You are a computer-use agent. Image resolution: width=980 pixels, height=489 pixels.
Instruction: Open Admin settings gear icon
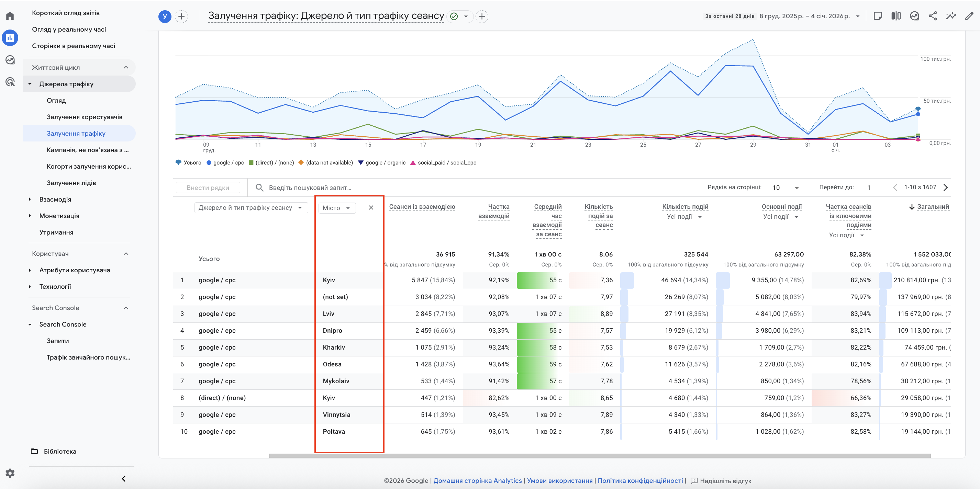point(10,473)
